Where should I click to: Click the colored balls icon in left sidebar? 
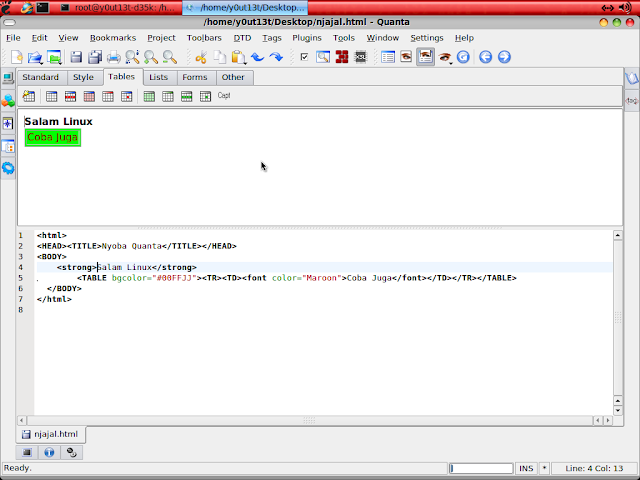point(8,100)
